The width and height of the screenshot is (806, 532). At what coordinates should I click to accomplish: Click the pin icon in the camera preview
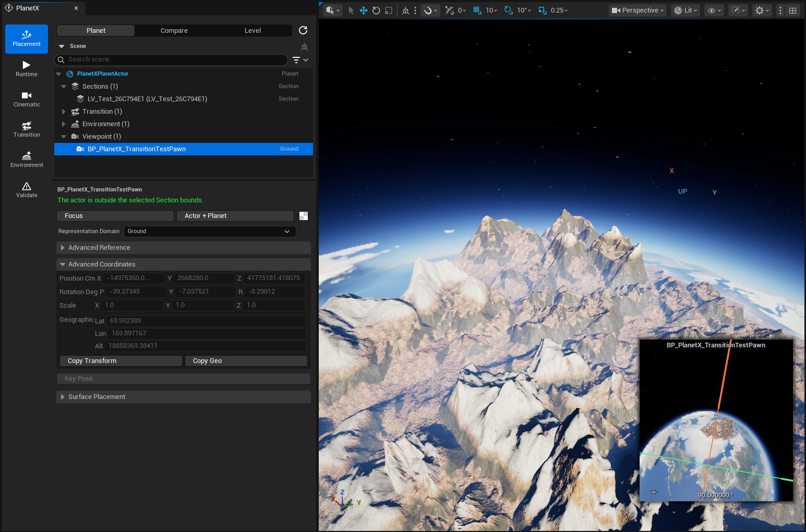tap(654, 492)
